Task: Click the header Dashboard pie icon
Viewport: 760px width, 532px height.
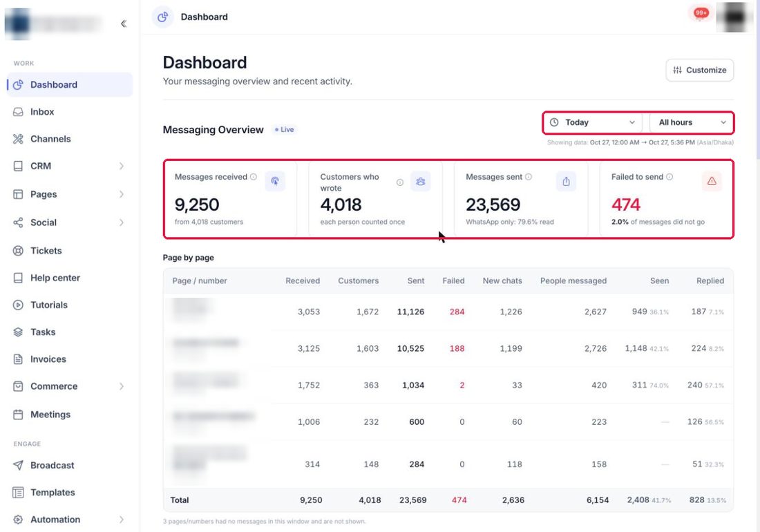Action: 163,17
